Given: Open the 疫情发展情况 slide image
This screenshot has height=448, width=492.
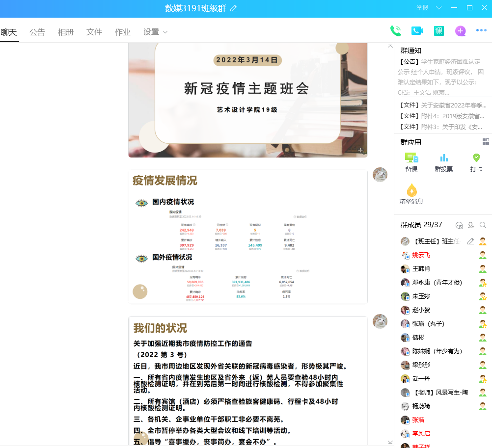Looking at the screenshot, I should (x=247, y=237).
